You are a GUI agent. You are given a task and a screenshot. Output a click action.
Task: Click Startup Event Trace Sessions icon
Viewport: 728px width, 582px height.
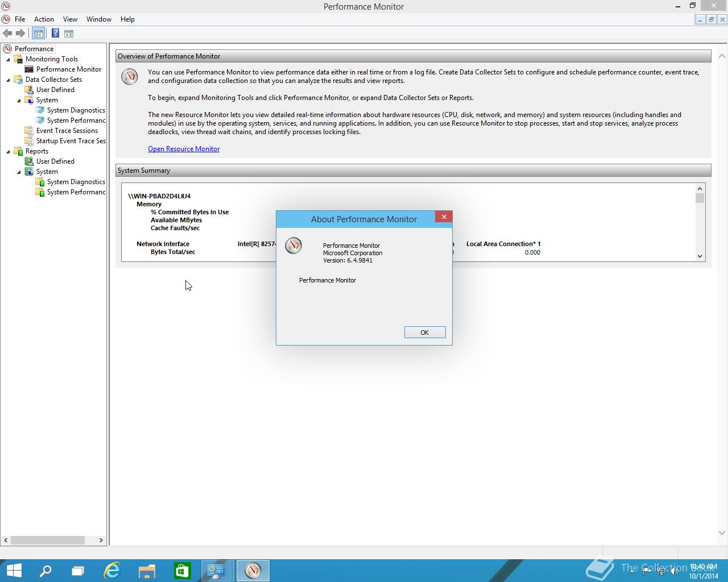29,141
